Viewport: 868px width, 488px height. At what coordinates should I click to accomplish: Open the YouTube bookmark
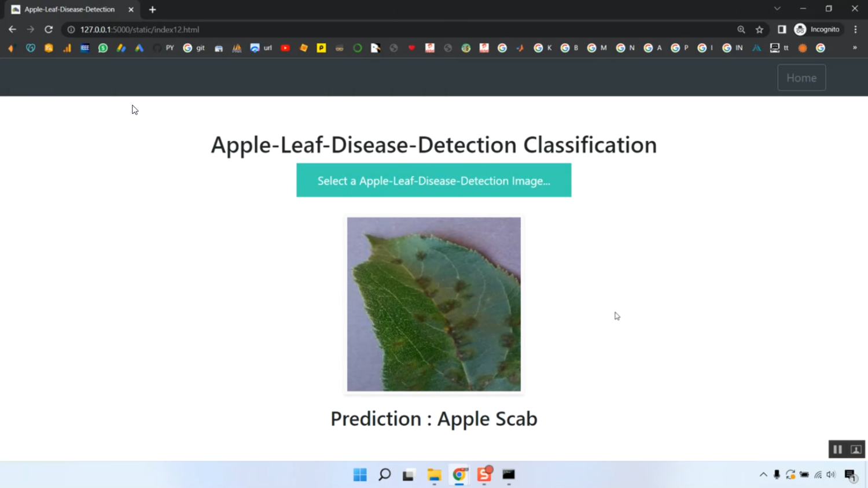pos(285,48)
